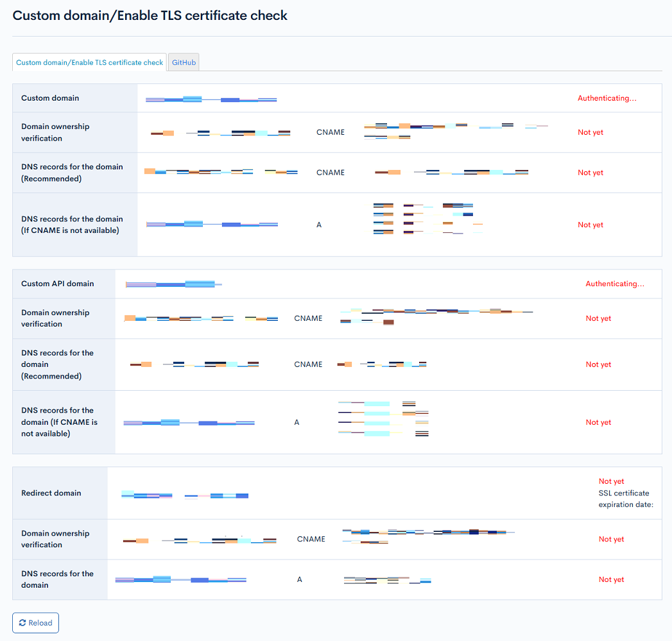Click Not yet status in Redirect domain's DNS records row
The image size is (672, 641).
point(611,579)
